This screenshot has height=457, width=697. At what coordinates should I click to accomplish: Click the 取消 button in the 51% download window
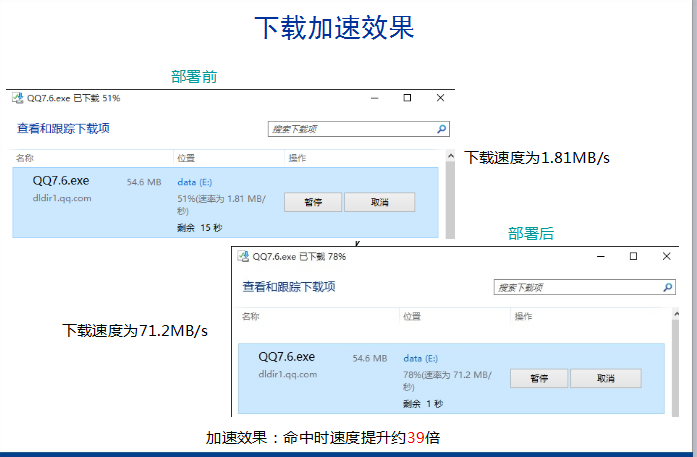pyautogui.click(x=380, y=202)
